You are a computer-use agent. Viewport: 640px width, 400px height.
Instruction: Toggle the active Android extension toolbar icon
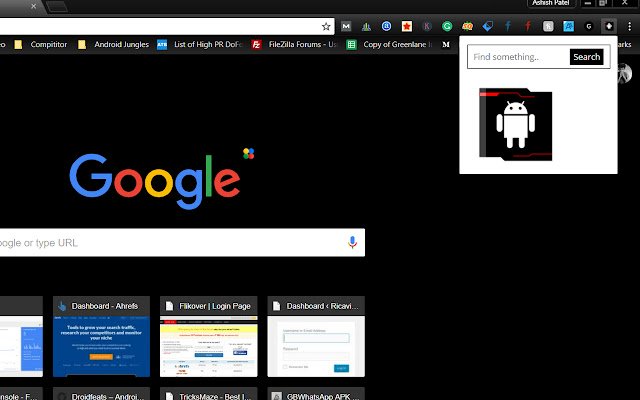609,27
